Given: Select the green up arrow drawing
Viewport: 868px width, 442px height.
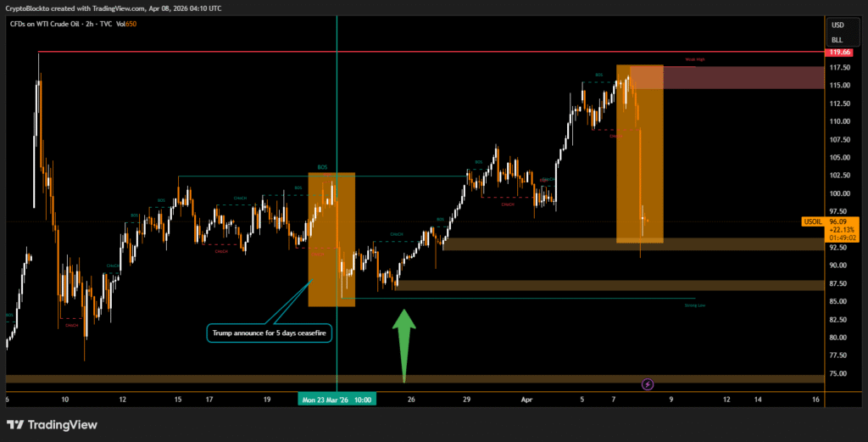Looking at the screenshot, I should 404,339.
